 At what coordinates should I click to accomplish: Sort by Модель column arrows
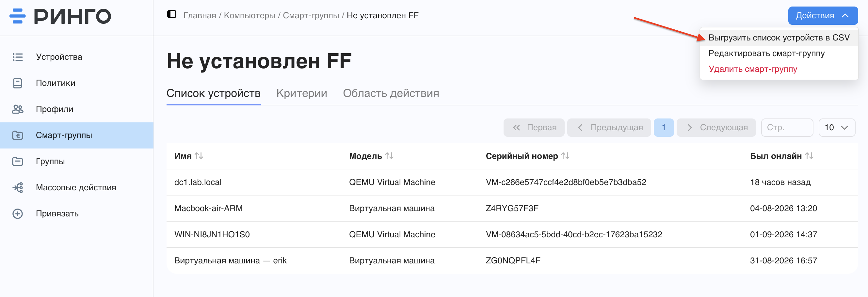click(x=390, y=156)
